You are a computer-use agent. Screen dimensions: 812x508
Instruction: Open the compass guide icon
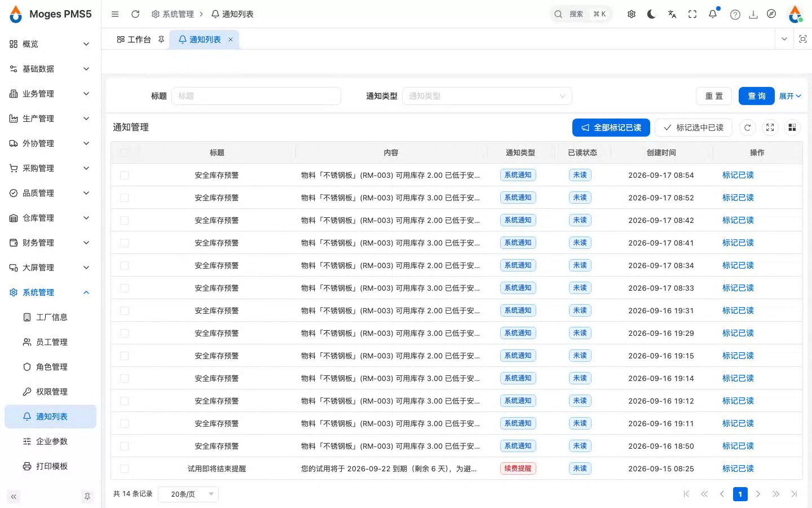pos(771,14)
